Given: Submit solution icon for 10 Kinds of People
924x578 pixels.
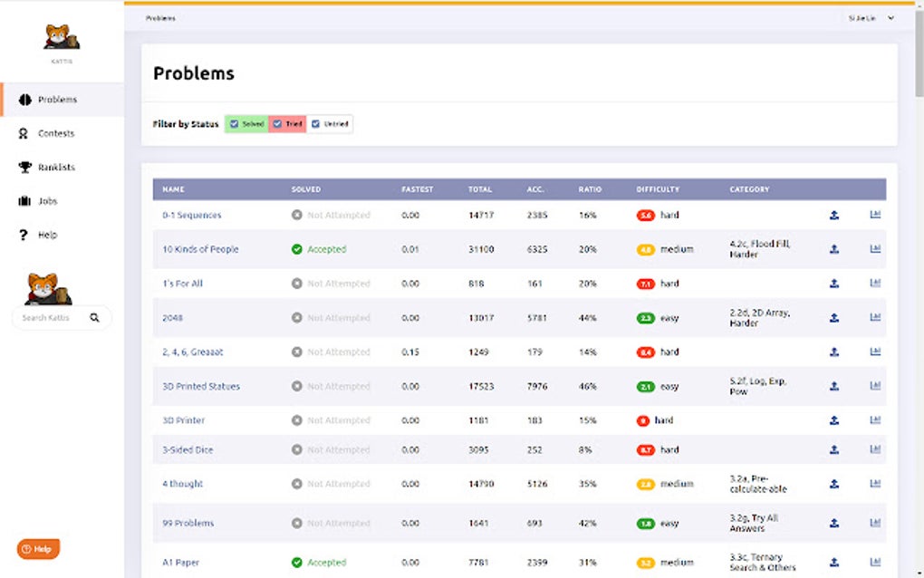Looking at the screenshot, I should coord(833,249).
